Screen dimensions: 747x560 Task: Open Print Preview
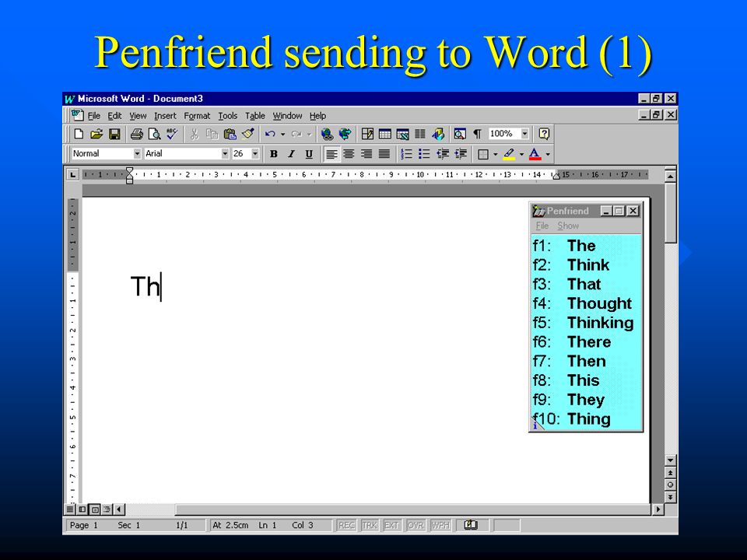154,135
